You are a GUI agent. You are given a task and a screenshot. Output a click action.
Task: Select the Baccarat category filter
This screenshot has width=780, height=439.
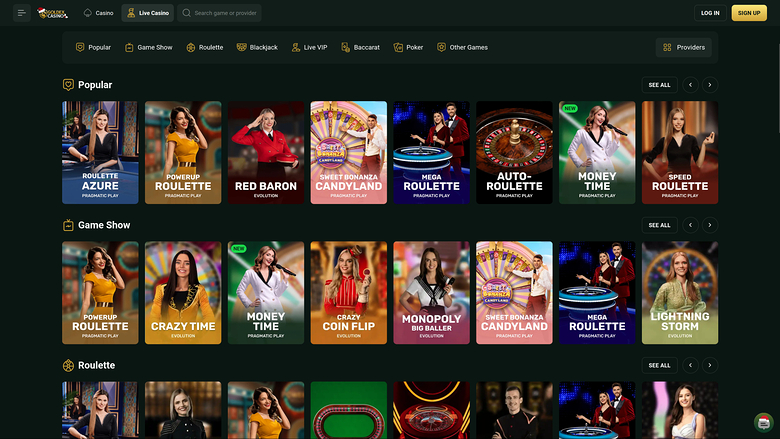361,47
